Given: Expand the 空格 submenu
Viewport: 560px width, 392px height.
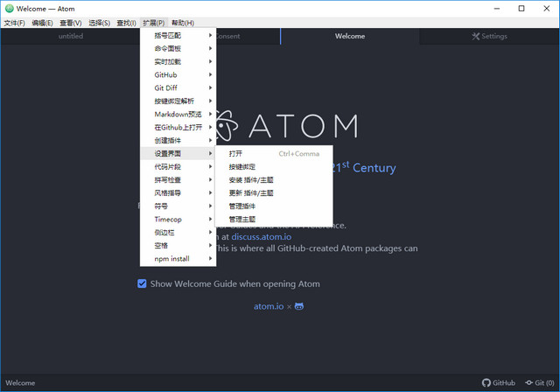Looking at the screenshot, I should (x=178, y=246).
